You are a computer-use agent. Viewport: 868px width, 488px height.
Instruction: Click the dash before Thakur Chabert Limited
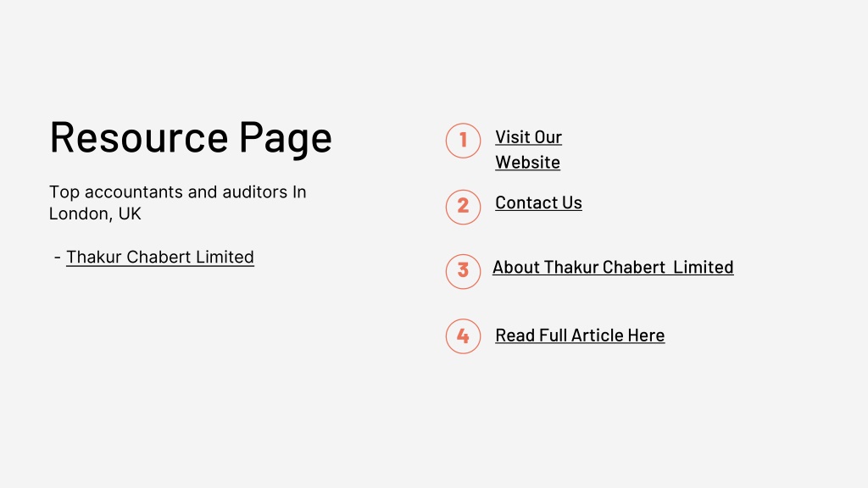pos(58,257)
